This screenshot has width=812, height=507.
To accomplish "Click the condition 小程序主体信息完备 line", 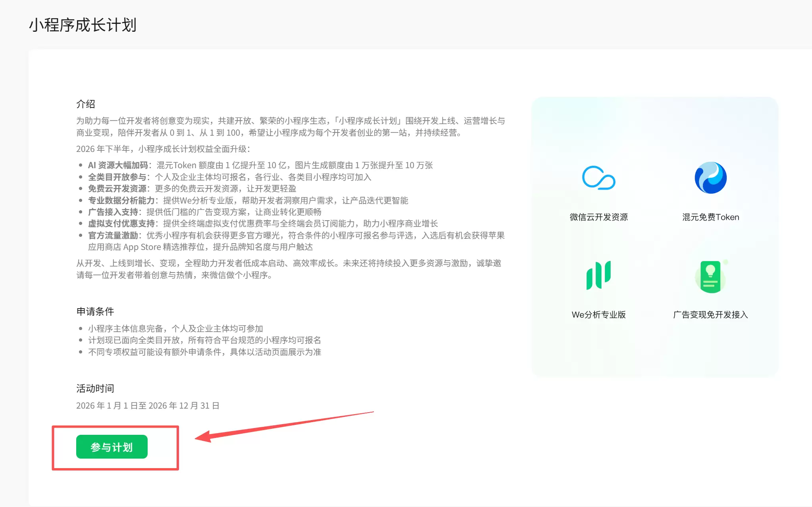I will coord(175,328).
